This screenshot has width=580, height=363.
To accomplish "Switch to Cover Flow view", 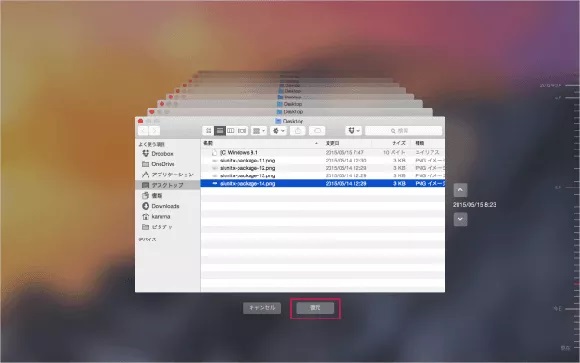I will (242, 131).
